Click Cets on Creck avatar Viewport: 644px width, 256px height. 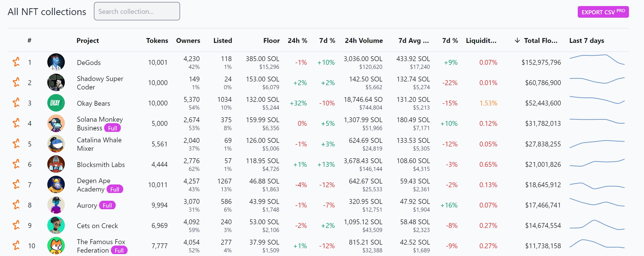pyautogui.click(x=56, y=225)
